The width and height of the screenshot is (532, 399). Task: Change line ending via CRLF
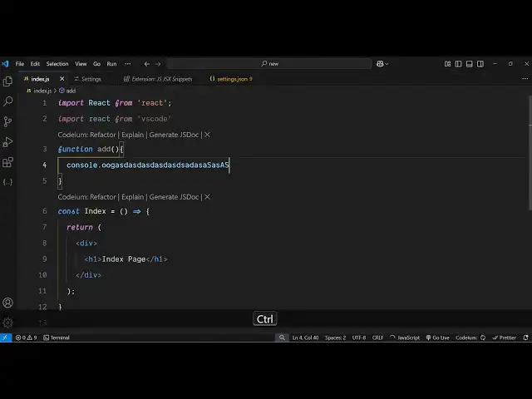[377, 337]
